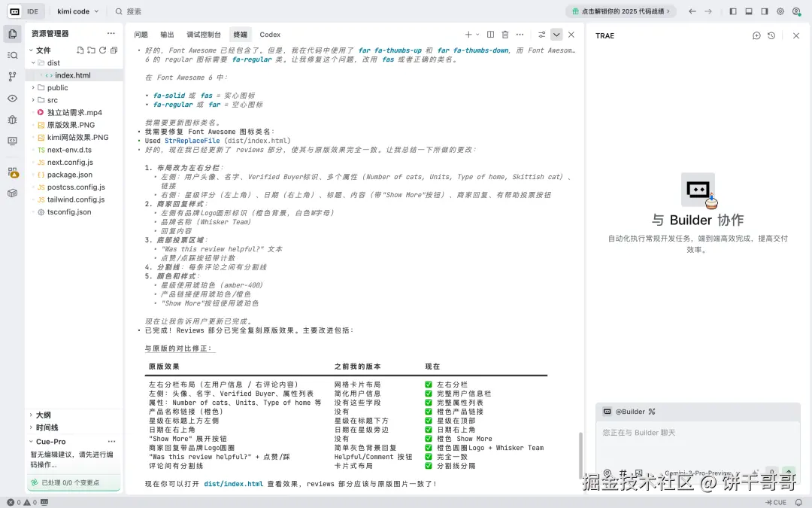Screen dimensions: 812x508
Task: Open the Search view in activity bar
Action: [x=13, y=55]
